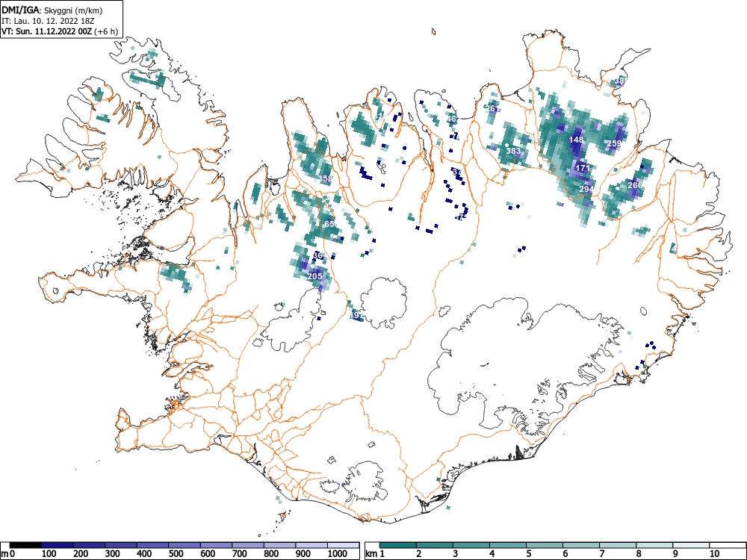The image size is (747, 560).
Task: Click the black 0 m legend swatch
Action: click(25, 545)
